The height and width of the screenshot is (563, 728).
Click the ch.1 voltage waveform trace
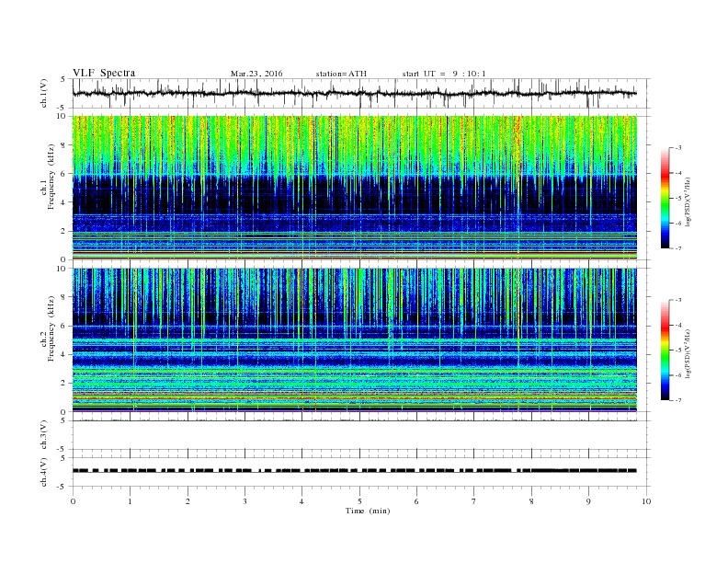point(354,93)
